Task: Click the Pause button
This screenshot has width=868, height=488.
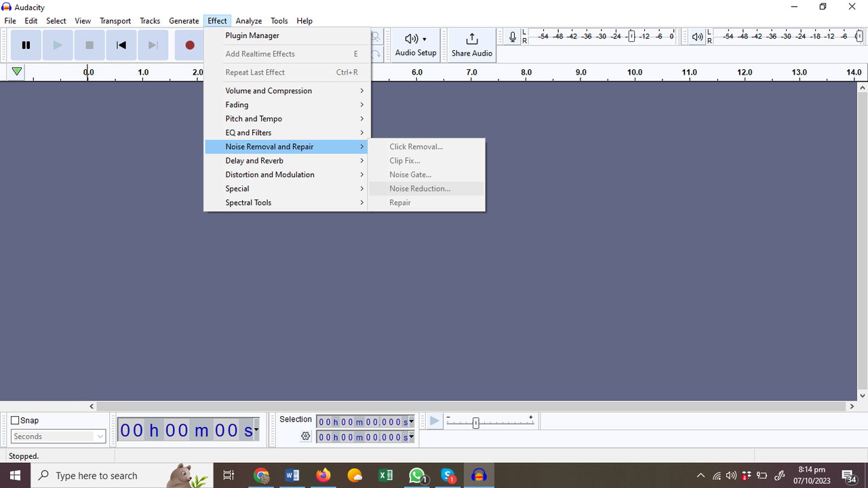Action: [x=26, y=45]
